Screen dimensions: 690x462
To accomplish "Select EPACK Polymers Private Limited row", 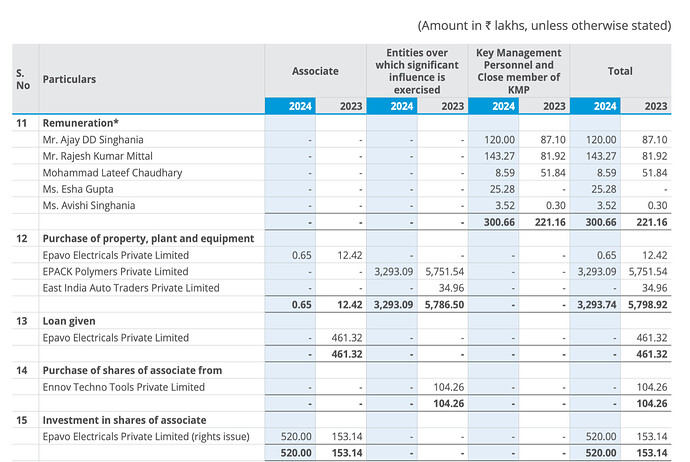I will point(115,272).
